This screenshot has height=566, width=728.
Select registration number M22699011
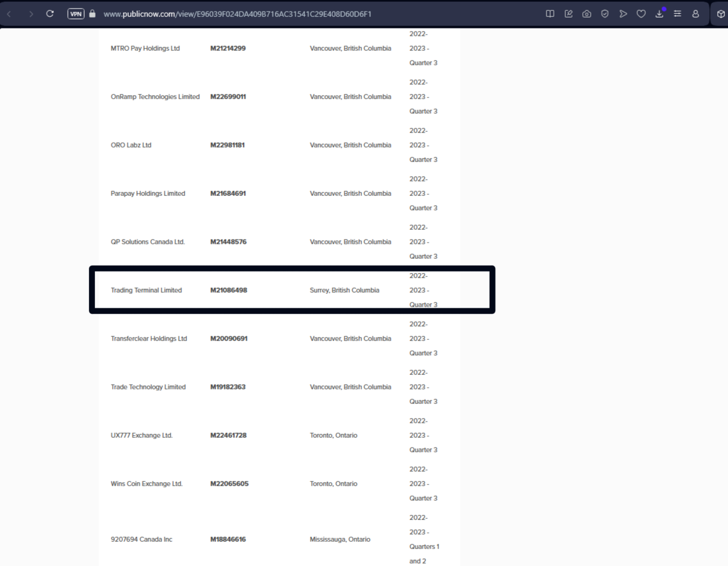coord(228,97)
